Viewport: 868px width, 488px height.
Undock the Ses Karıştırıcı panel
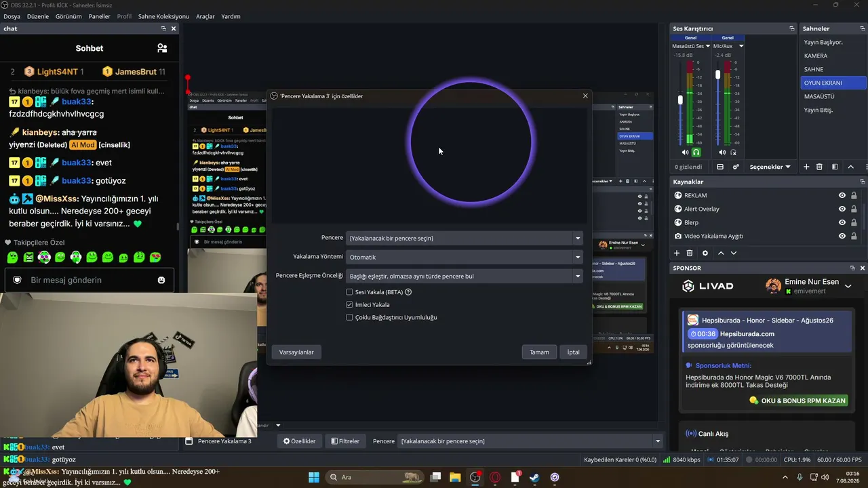point(792,28)
